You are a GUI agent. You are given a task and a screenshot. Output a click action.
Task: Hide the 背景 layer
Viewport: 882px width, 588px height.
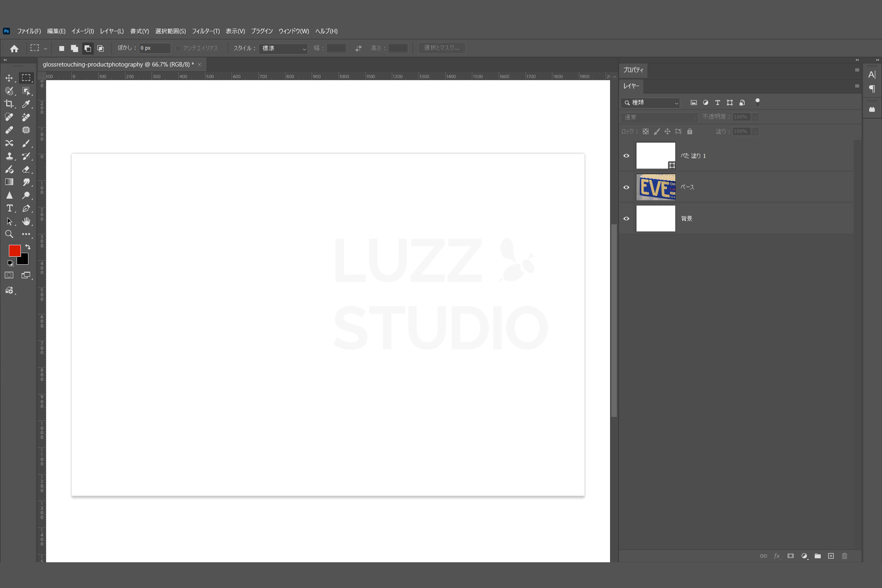coord(626,219)
